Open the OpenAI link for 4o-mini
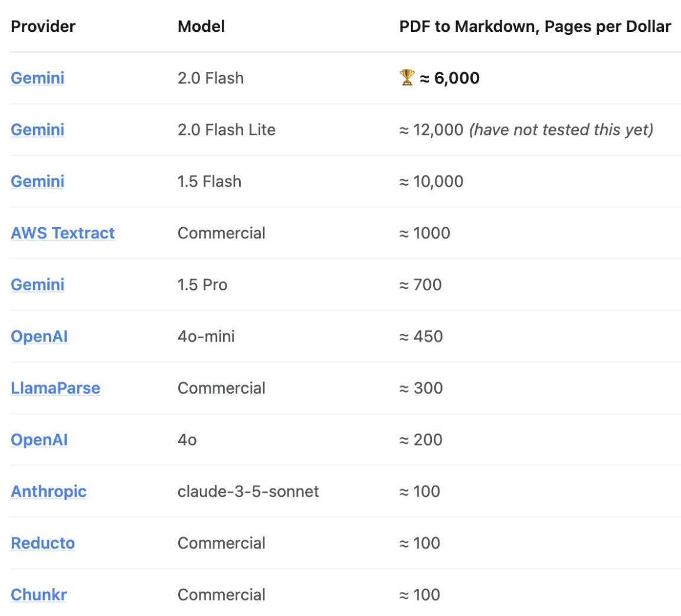 pos(39,336)
